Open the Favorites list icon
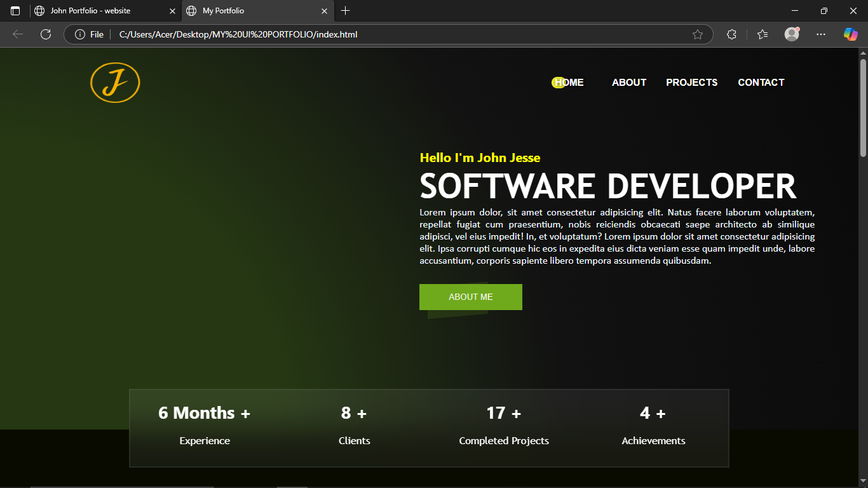 coord(763,34)
